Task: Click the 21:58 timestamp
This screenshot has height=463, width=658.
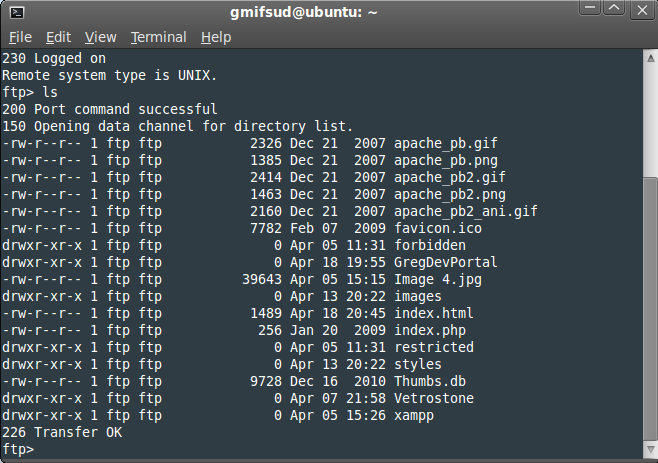Action: click(x=366, y=398)
